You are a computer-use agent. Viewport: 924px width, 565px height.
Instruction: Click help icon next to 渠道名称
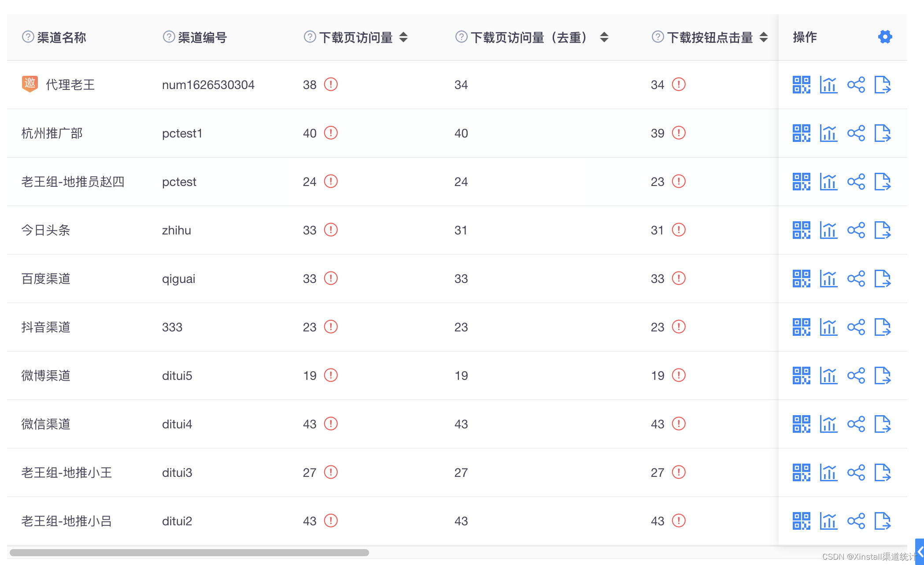(28, 37)
